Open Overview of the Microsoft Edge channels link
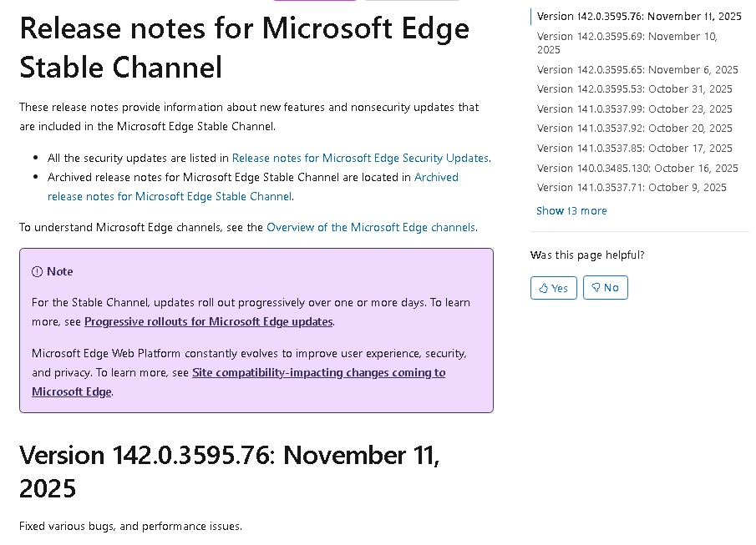The image size is (756, 545). (371, 227)
